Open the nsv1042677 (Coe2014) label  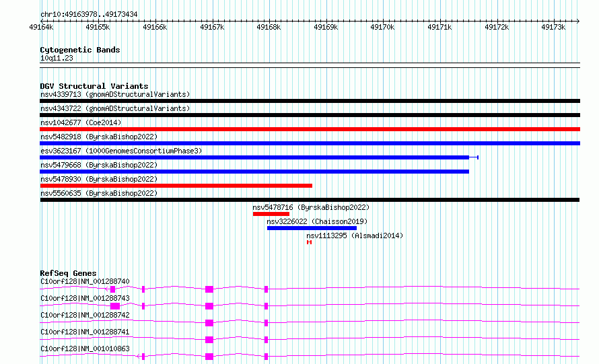(x=81, y=122)
